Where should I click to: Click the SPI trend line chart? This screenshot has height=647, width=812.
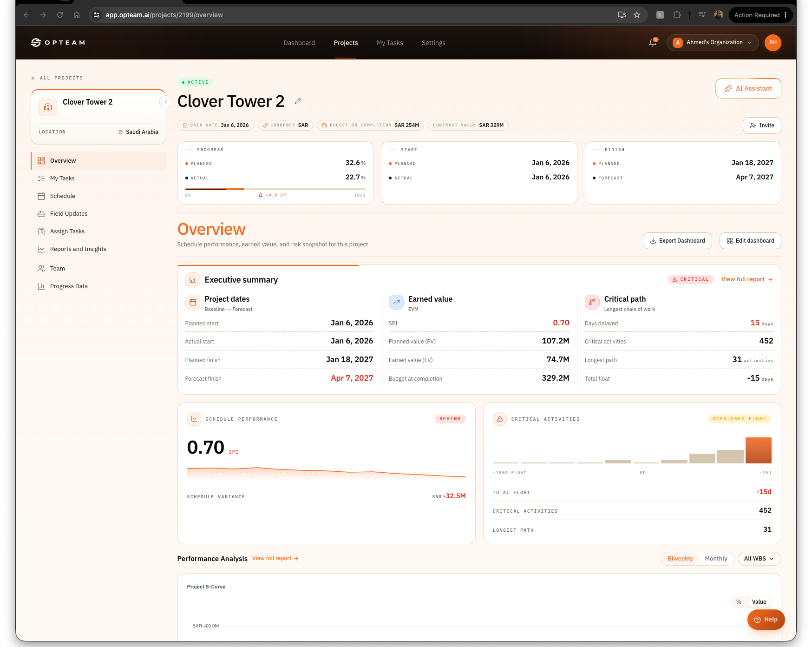[x=326, y=473]
